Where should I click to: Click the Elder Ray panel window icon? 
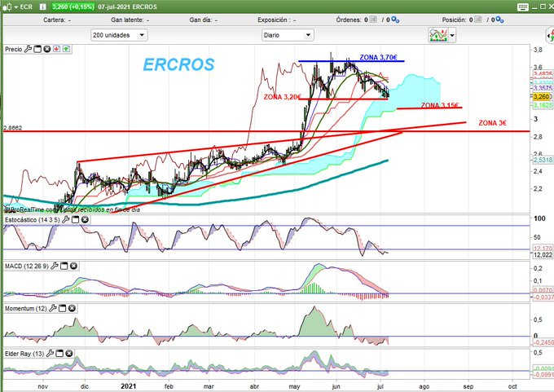point(59,353)
